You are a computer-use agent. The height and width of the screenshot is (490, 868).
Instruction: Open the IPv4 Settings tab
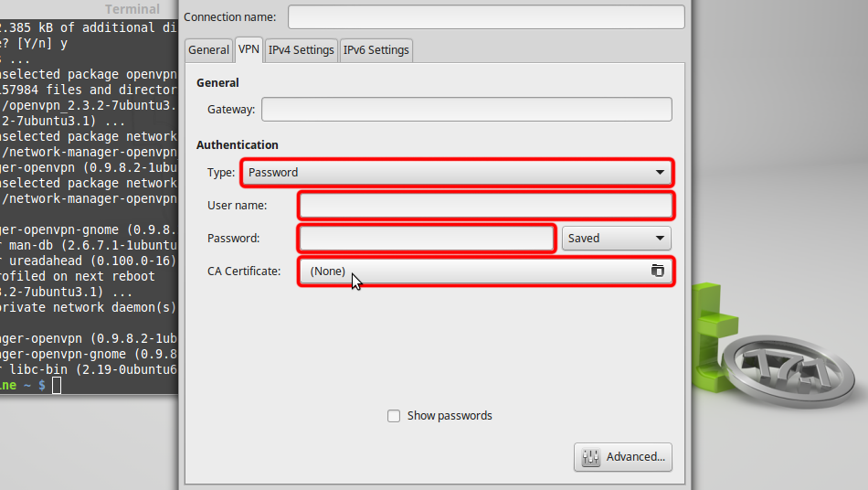coord(301,50)
